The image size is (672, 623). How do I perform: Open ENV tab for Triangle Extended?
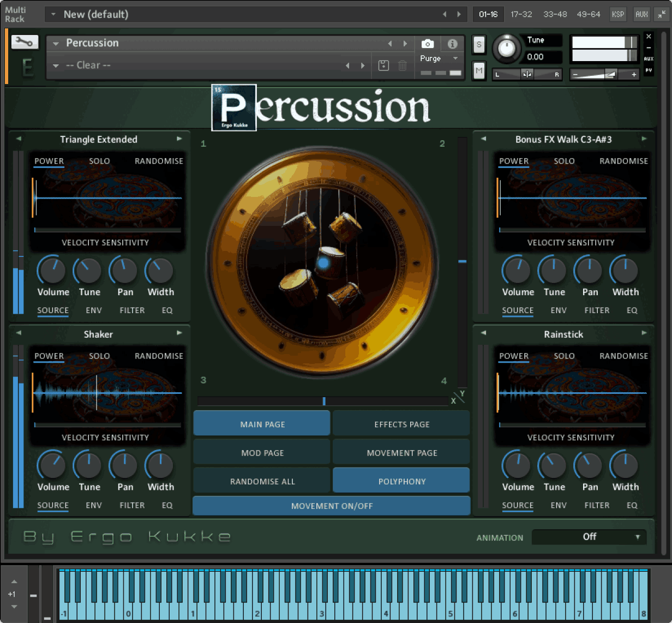94,310
